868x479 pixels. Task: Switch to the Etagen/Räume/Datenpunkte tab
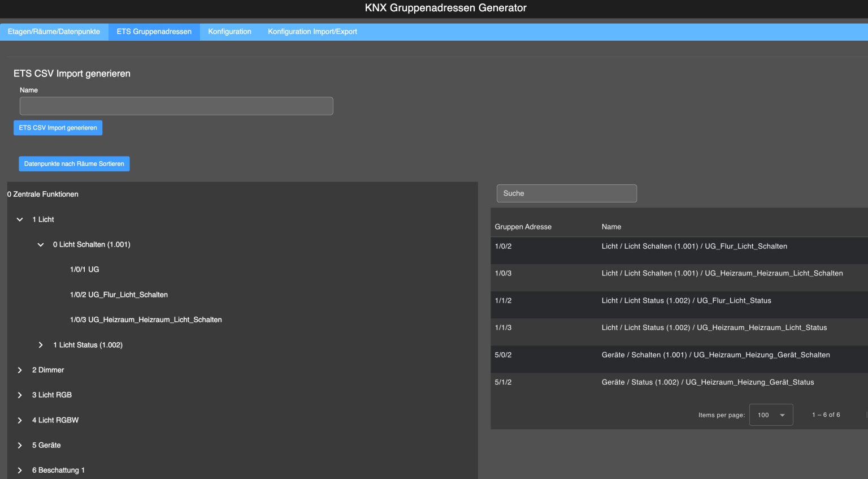click(54, 32)
